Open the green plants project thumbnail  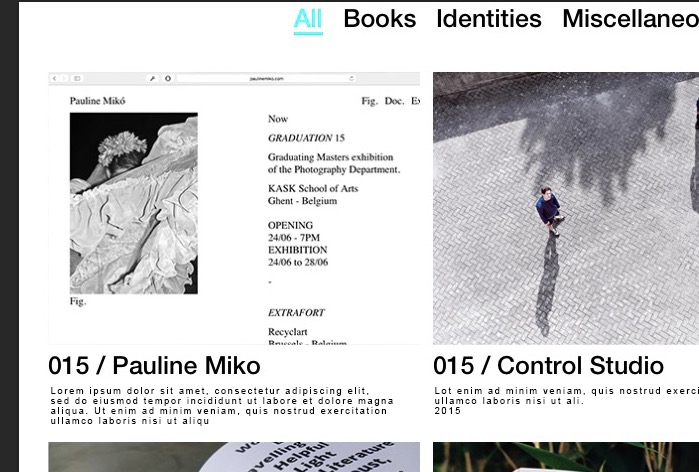pyautogui.click(x=566, y=457)
